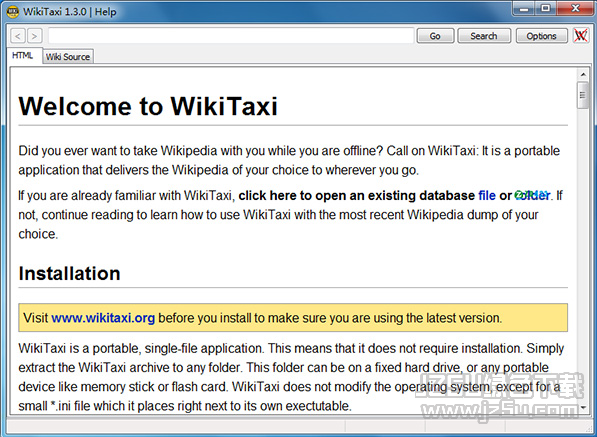The image size is (597, 437).
Task: Click the vertical scrollbar thumb
Action: [x=583, y=95]
